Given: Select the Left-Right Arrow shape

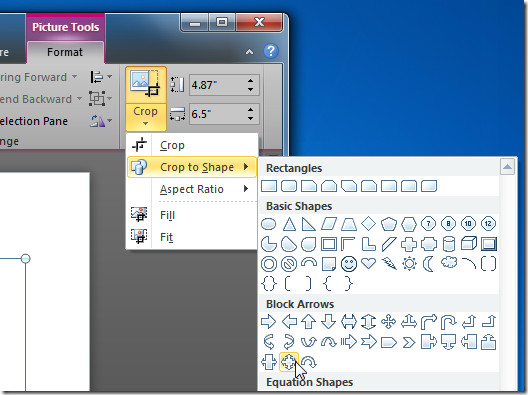Looking at the screenshot, I should pos(348,322).
